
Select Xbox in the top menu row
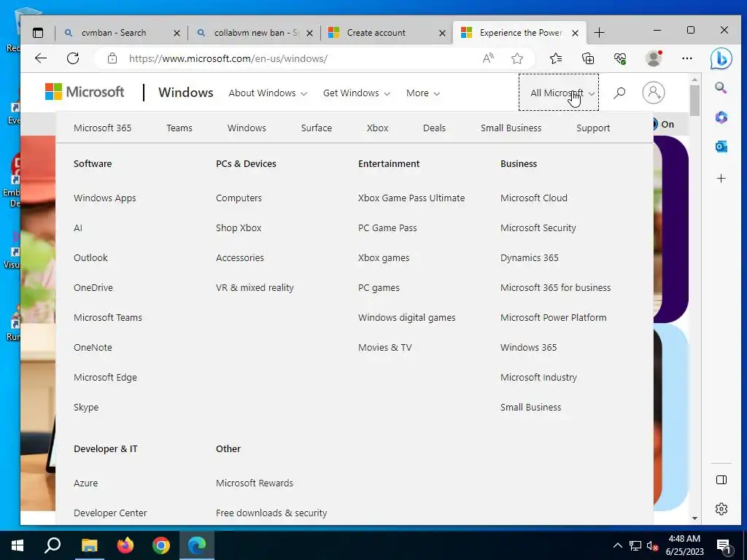(x=377, y=128)
